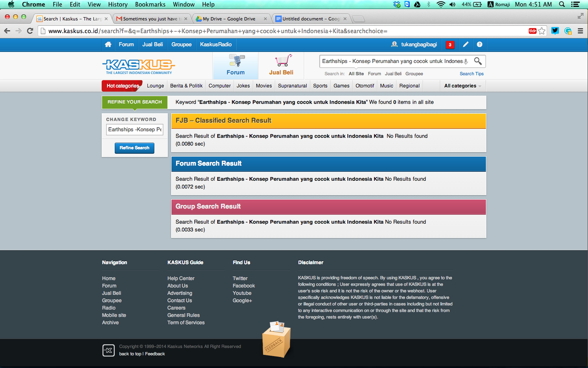Screen dimensions: 588x368
Task: Click the Wi-Fi status icon
Action: tap(441, 4)
